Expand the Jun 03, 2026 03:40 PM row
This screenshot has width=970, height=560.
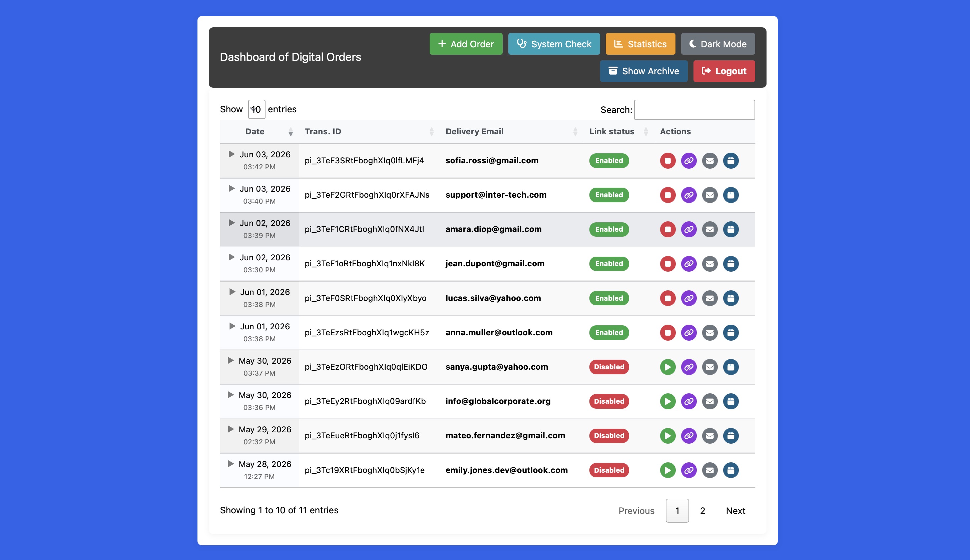coord(231,188)
